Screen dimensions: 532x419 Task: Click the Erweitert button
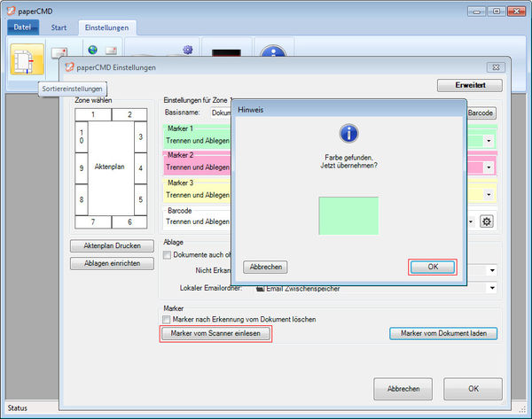[470, 85]
